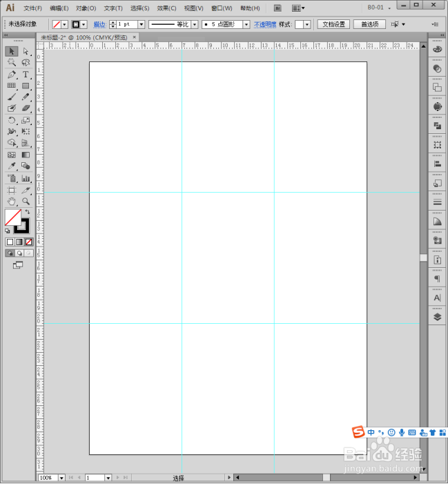Open the artboard number dropdown
Image resolution: width=448 pixels, height=484 pixels.
pos(108,478)
